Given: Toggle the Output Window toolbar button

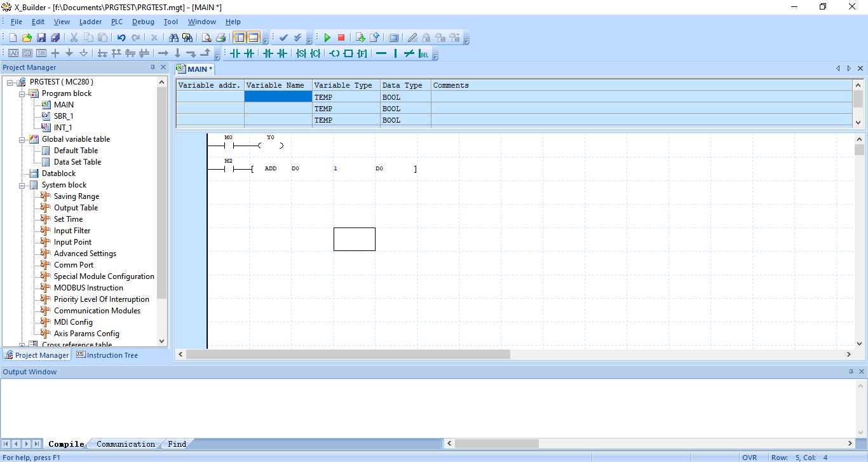Looking at the screenshot, I should click(254, 38).
